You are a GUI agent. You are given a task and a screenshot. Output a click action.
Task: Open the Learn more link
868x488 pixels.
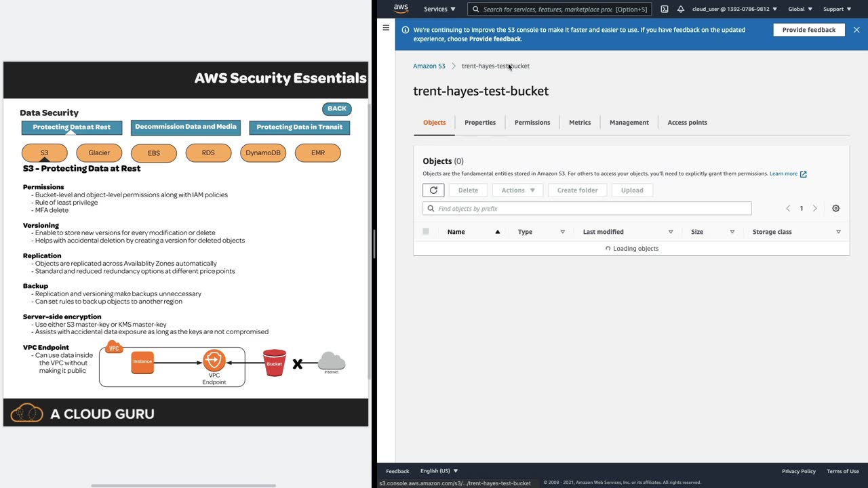[783, 174]
